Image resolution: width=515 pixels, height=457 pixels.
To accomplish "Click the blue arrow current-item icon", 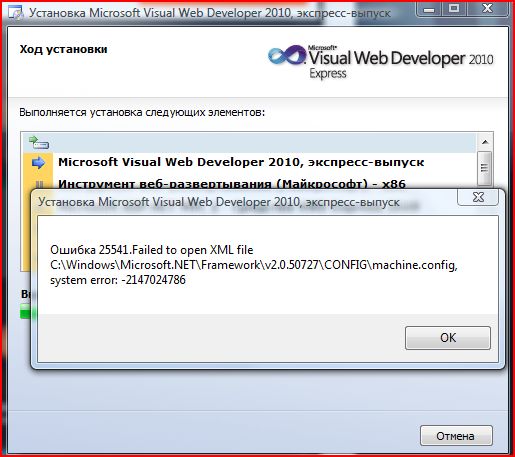I will pyautogui.click(x=39, y=163).
